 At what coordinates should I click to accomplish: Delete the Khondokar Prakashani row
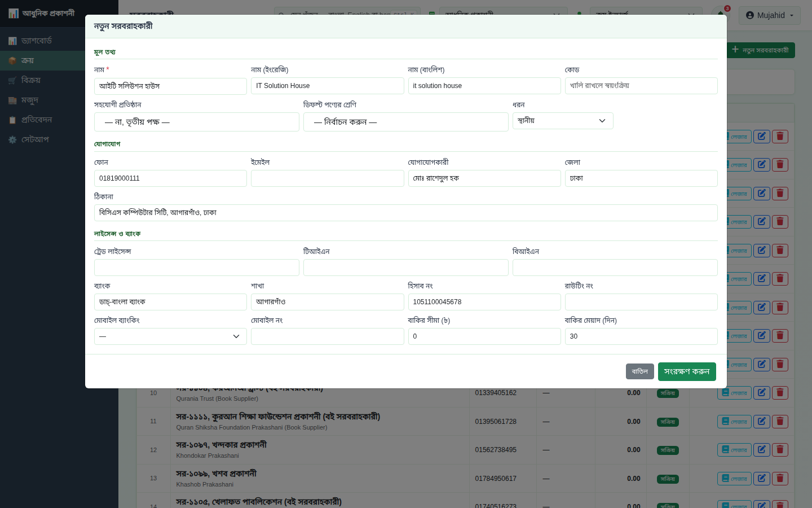tap(780, 450)
